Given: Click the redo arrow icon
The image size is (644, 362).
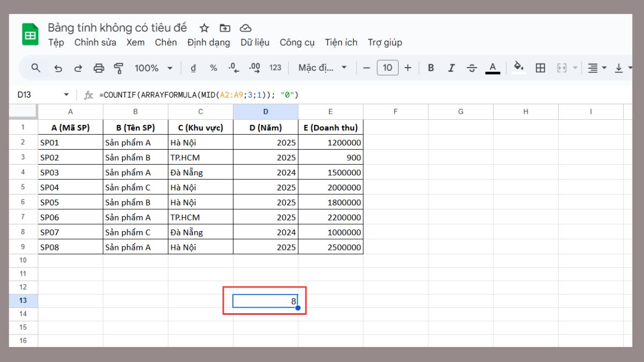Looking at the screenshot, I should [78, 68].
